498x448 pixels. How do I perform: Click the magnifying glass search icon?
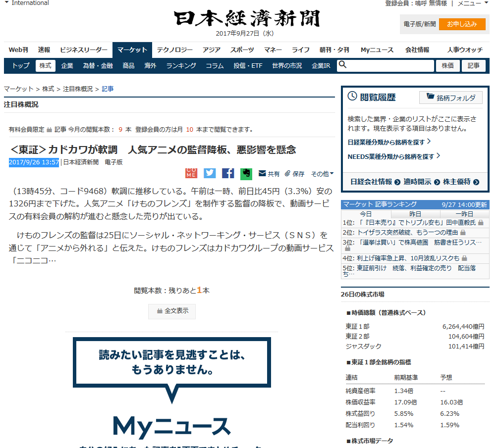pos(343,65)
